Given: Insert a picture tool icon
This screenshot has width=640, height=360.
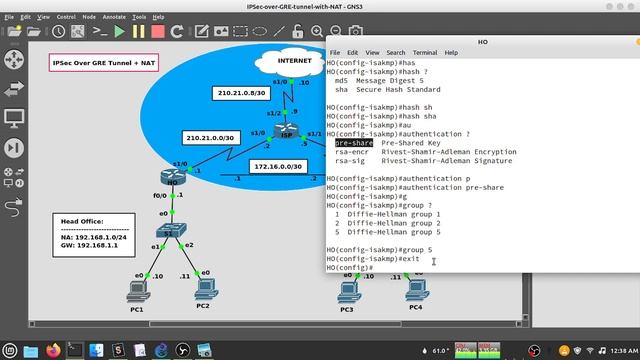Looking at the screenshot, I should (x=221, y=31).
